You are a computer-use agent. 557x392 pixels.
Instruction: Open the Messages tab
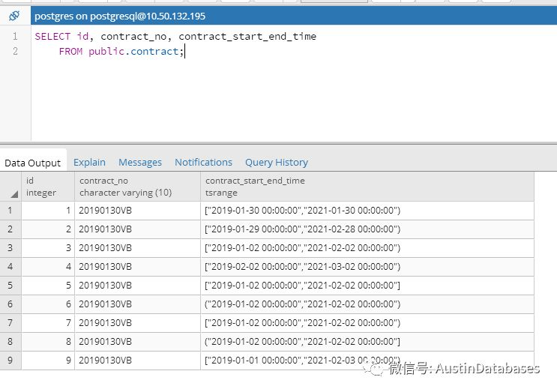tap(140, 162)
